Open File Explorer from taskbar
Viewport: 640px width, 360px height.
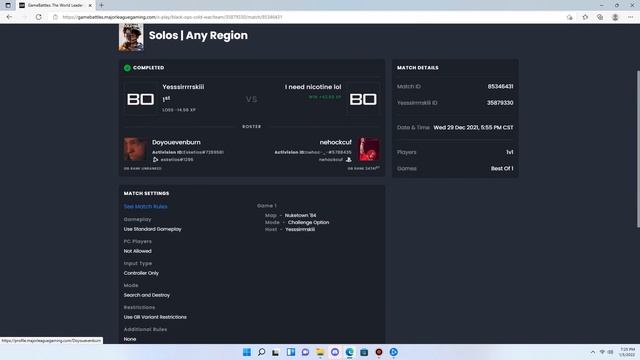320,352
